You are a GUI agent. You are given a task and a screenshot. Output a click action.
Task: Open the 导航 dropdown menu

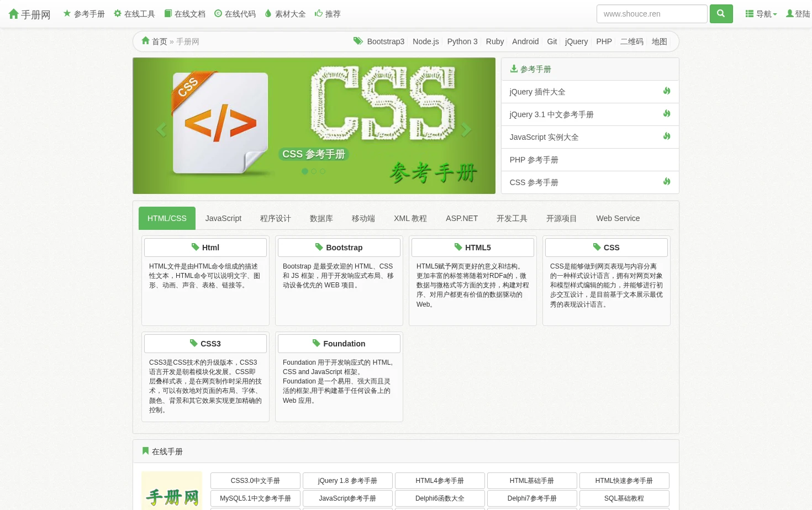click(761, 14)
